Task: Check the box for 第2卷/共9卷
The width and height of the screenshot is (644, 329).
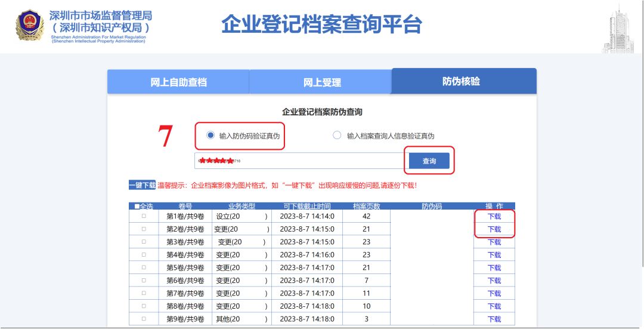Action: [x=144, y=229]
